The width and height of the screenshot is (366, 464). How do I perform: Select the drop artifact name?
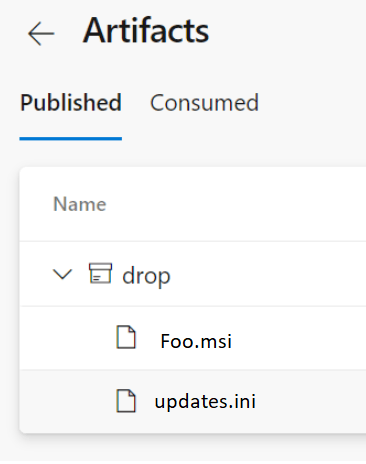pos(146,276)
